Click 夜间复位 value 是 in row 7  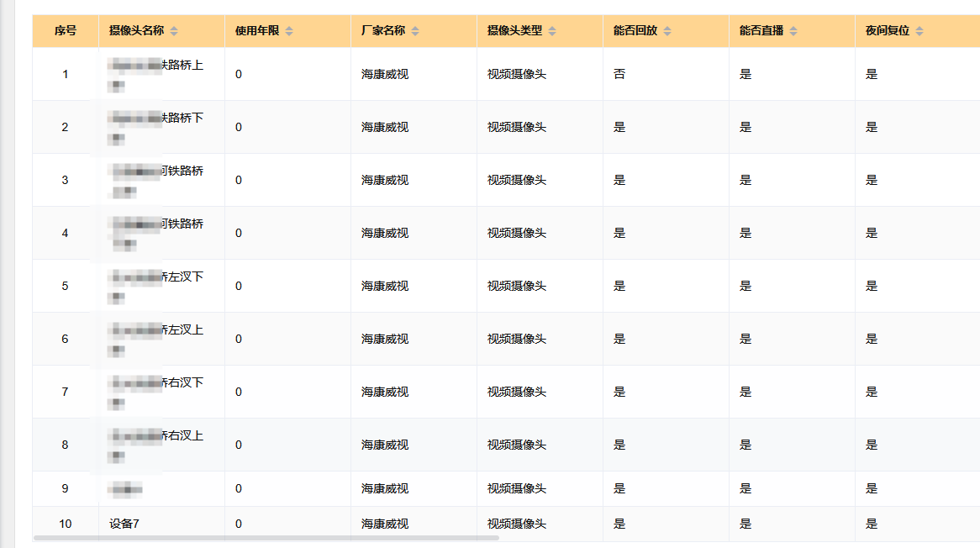click(872, 392)
